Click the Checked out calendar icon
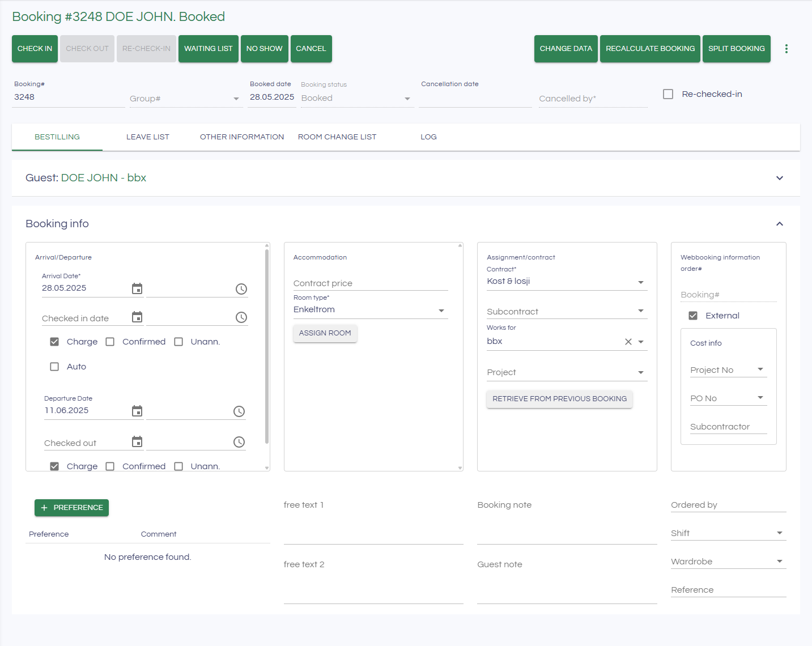Viewport: 812px width, 646px height. (137, 442)
